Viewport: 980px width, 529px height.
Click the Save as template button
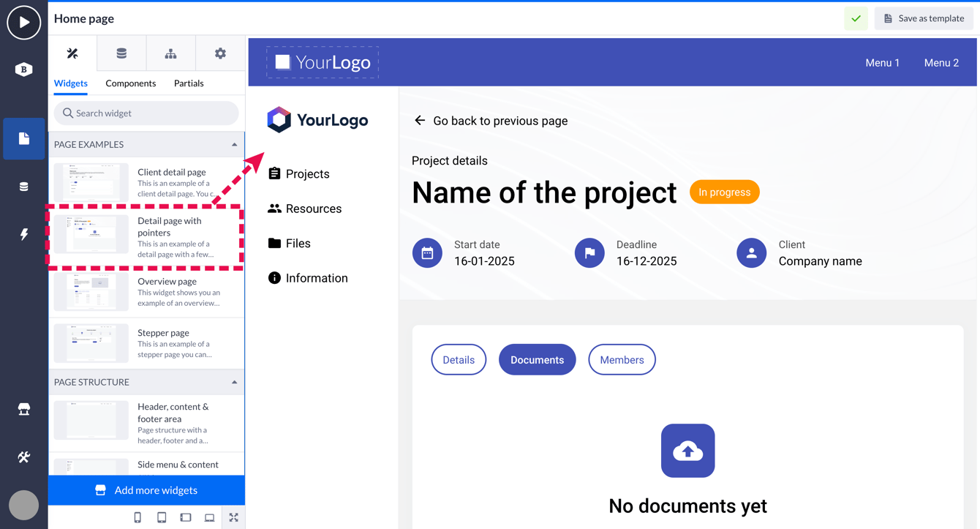924,18
